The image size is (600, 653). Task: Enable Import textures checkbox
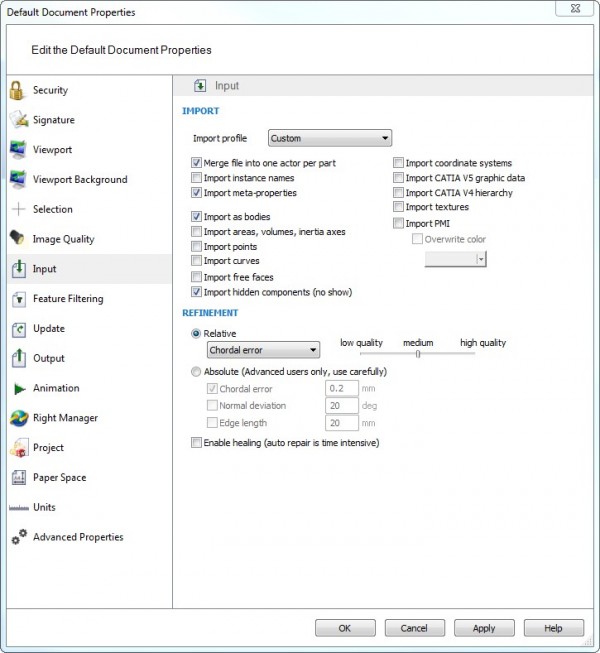(x=398, y=207)
